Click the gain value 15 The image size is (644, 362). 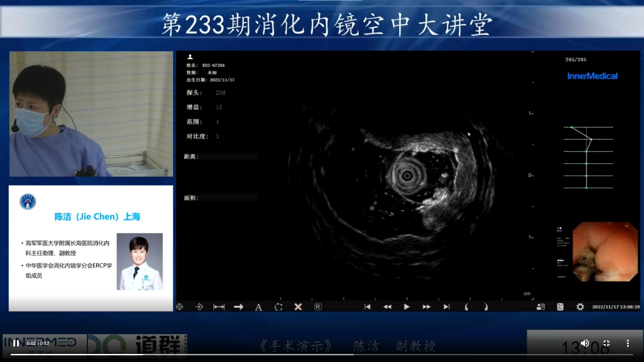click(x=219, y=107)
